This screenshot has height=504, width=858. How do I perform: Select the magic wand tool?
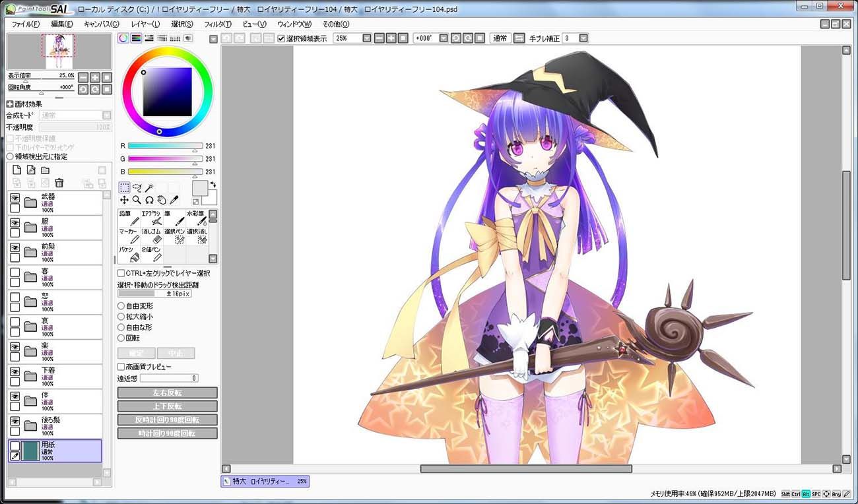click(x=149, y=187)
